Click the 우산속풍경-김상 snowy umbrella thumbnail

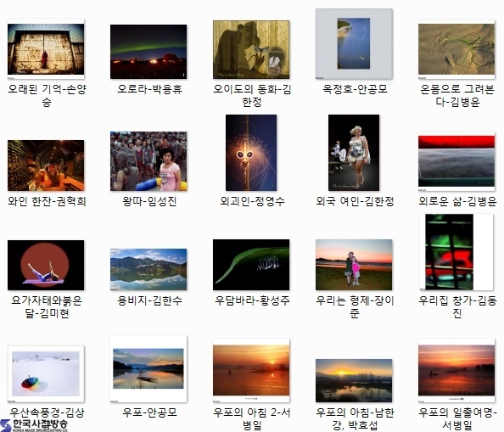(46, 373)
